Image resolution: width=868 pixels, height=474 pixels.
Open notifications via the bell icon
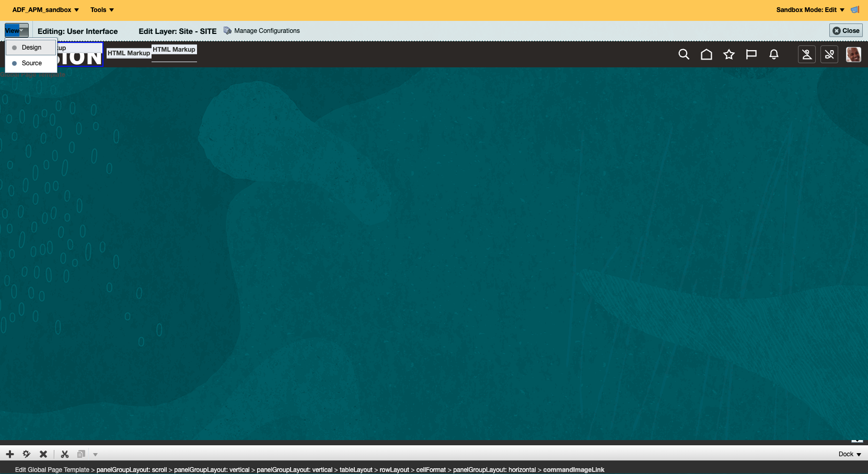774,54
